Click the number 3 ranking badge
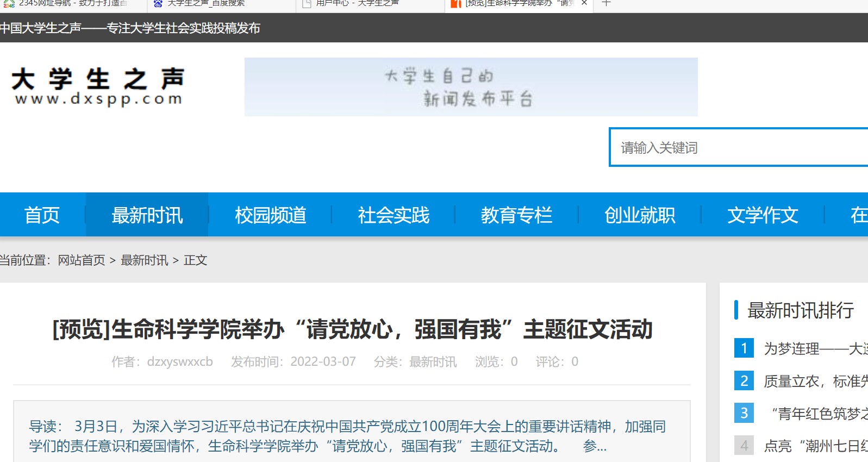This screenshot has height=462, width=868. point(744,413)
